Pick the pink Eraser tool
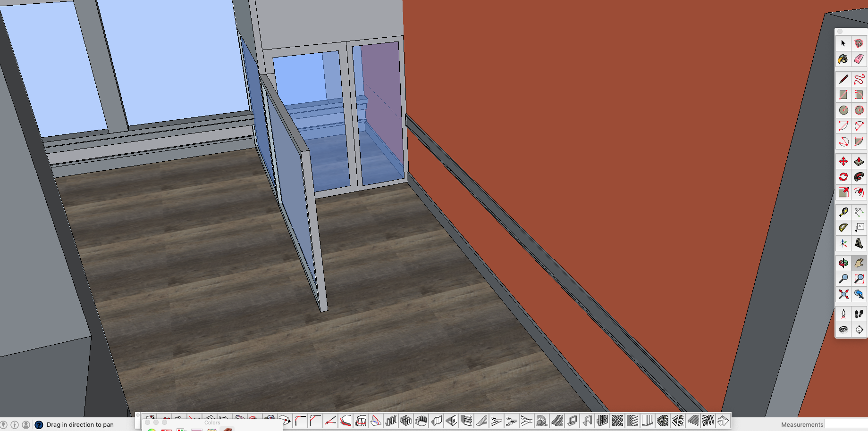Image resolution: width=868 pixels, height=431 pixels. pos(859,59)
